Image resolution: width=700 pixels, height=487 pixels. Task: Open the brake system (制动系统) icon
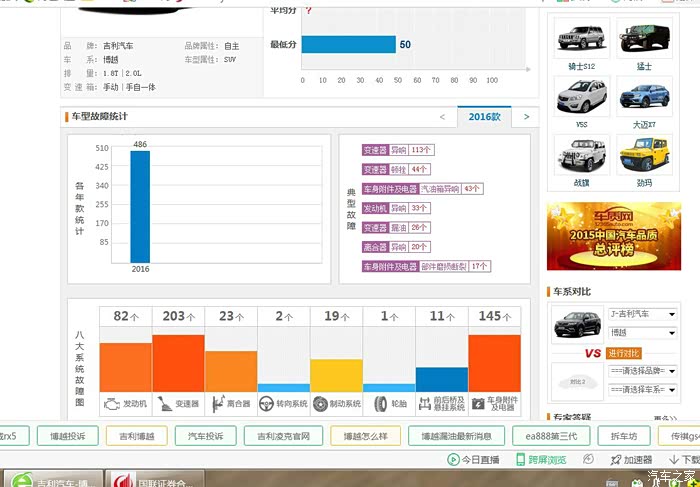coord(320,404)
